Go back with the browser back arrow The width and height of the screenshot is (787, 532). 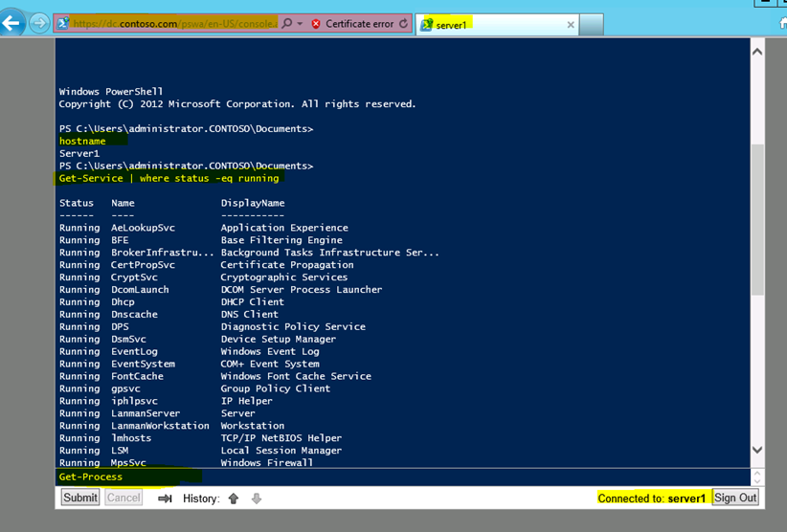pos(11,23)
